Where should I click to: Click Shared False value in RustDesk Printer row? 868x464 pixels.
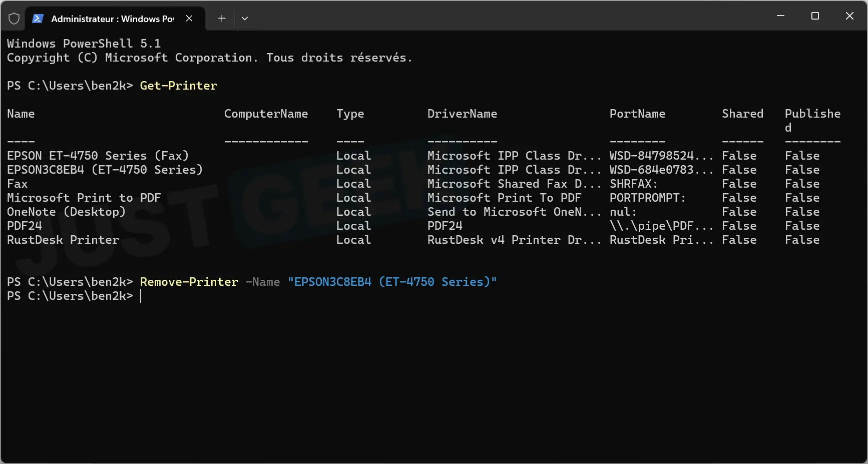(x=739, y=240)
